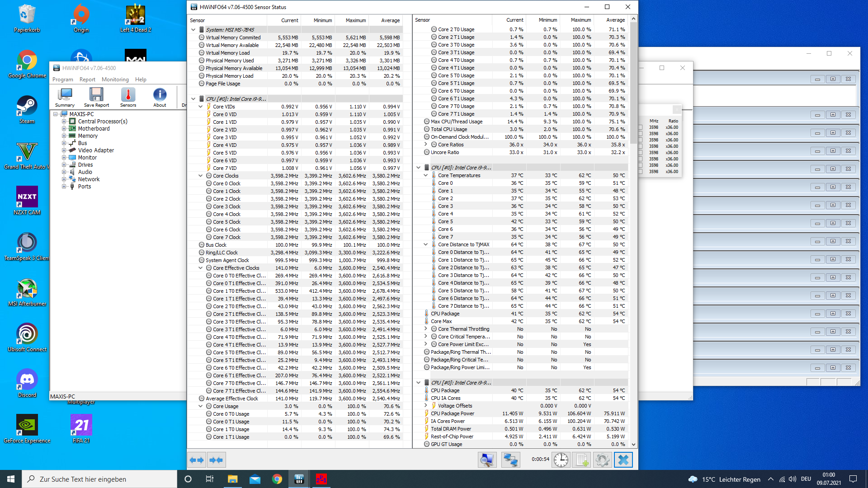The height and width of the screenshot is (488, 868).
Task: Open the Report menu
Action: point(87,80)
